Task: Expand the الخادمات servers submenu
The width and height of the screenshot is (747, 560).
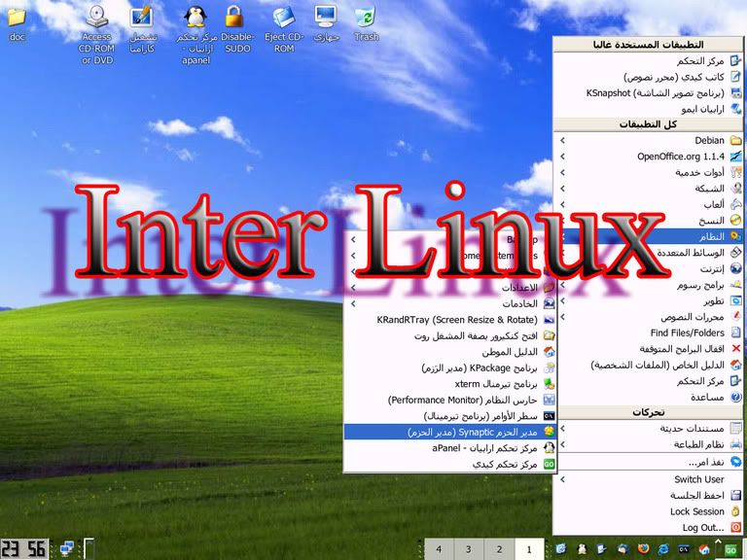Action: point(450,303)
